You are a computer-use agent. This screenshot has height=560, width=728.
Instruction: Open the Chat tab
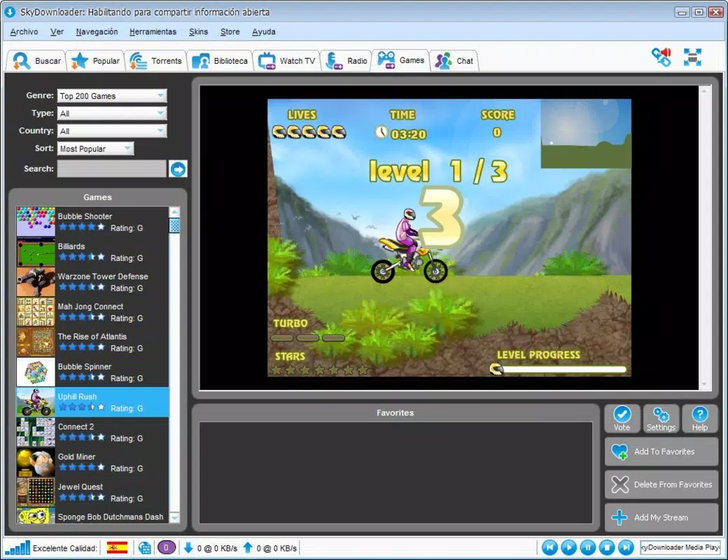click(x=455, y=61)
